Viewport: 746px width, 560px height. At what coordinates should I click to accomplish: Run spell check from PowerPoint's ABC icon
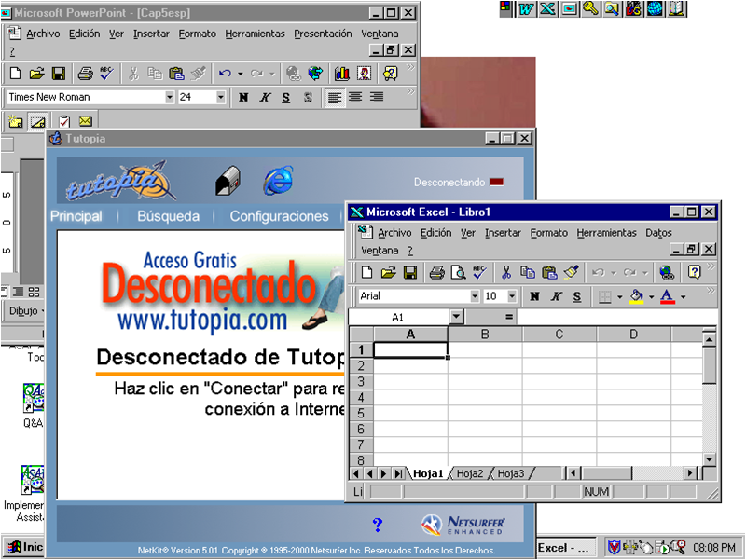click(x=106, y=74)
